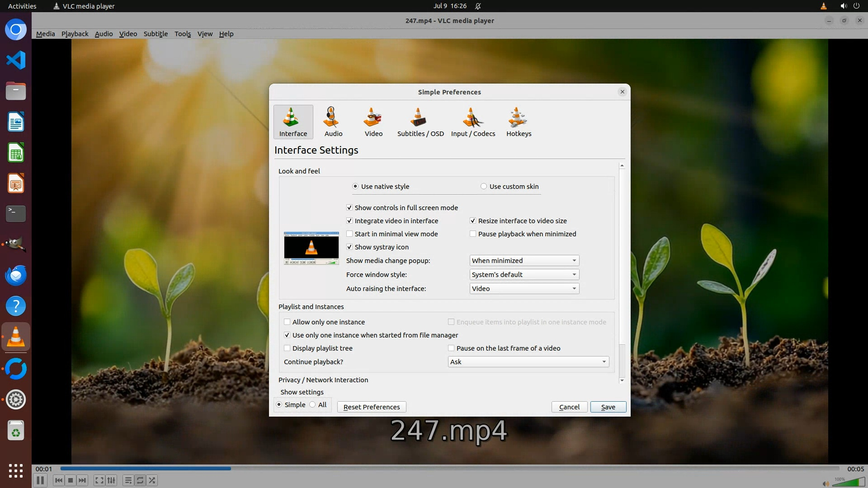Switch to Subtitles / OSD settings

point(420,122)
